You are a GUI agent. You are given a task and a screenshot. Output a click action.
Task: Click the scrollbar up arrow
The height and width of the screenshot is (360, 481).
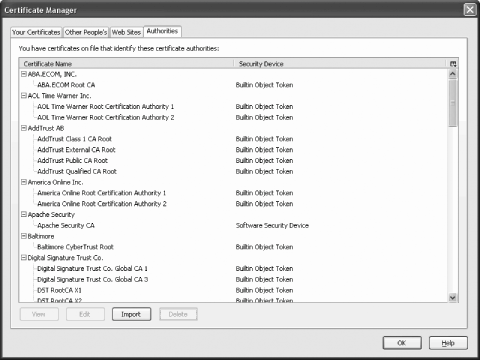(453, 74)
